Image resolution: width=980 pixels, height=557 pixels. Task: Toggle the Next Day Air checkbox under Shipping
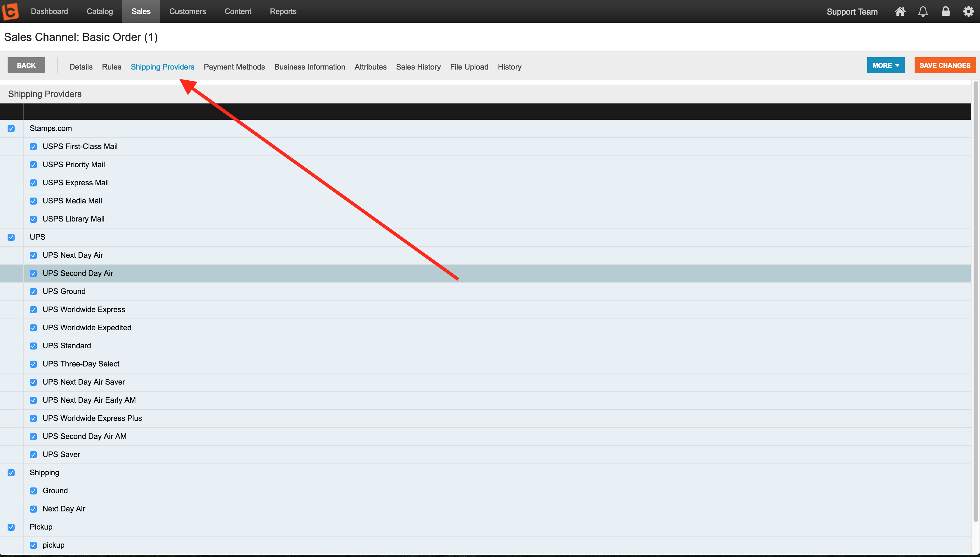click(x=33, y=509)
